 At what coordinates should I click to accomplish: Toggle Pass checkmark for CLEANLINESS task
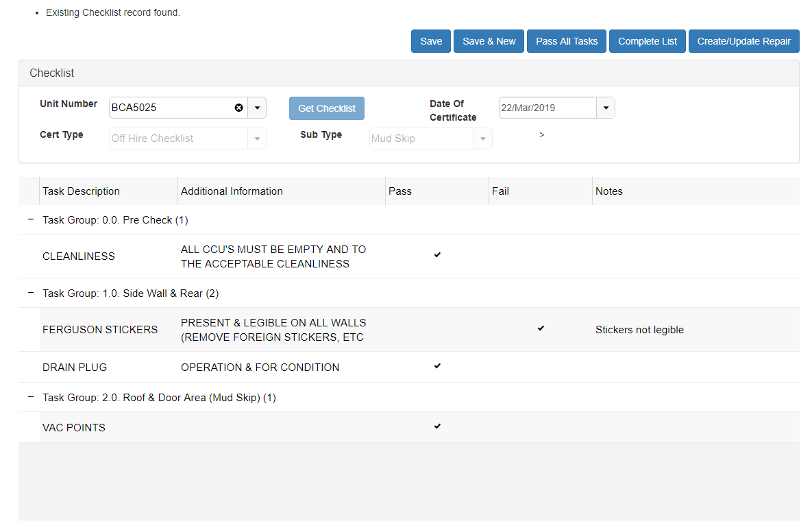pos(437,255)
